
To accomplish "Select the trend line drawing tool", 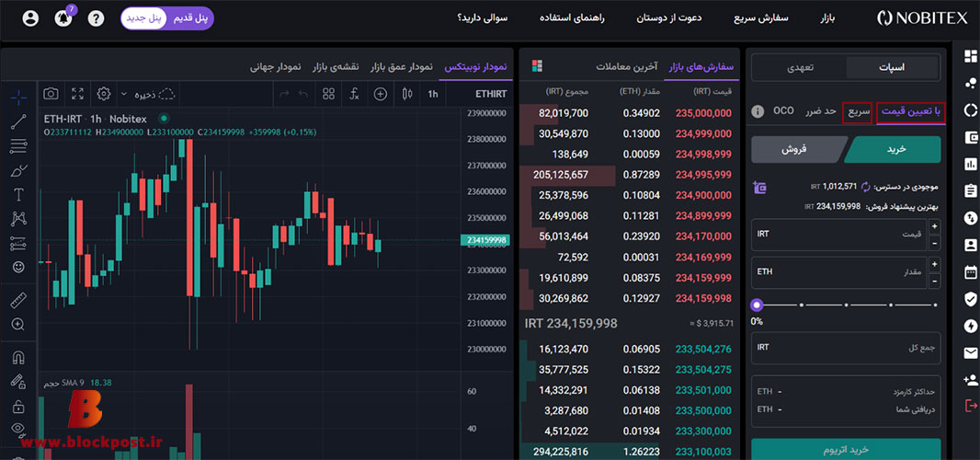I will tap(18, 121).
